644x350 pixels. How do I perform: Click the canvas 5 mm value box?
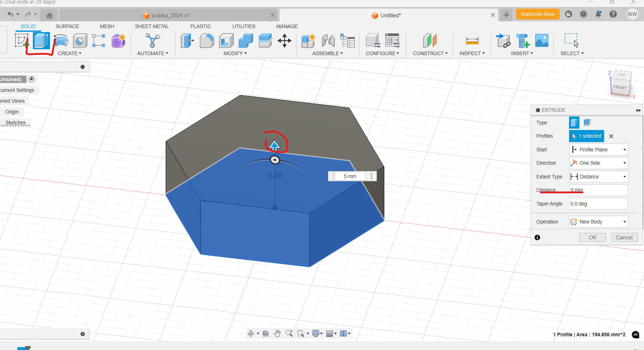[350, 176]
